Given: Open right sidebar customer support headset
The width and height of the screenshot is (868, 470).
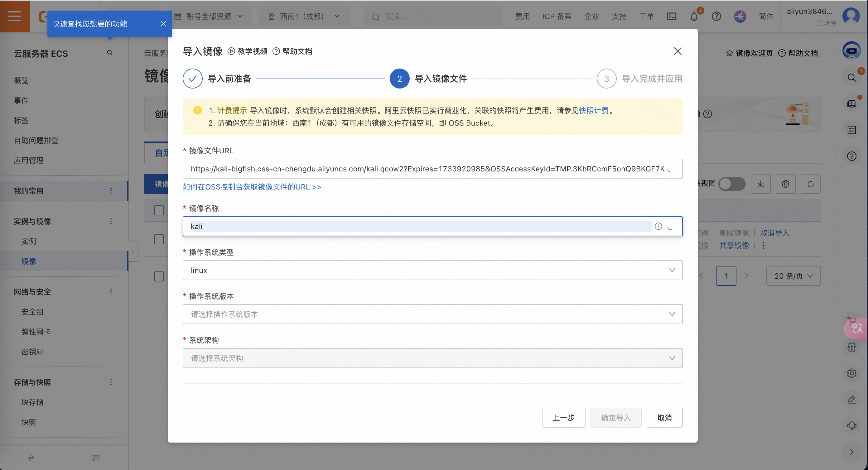Looking at the screenshot, I should coord(851,426).
